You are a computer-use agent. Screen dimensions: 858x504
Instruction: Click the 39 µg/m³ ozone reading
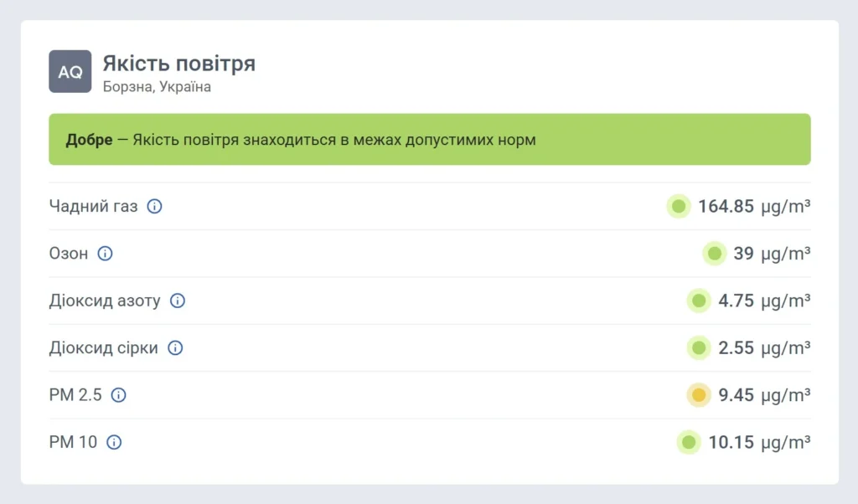[x=772, y=253]
